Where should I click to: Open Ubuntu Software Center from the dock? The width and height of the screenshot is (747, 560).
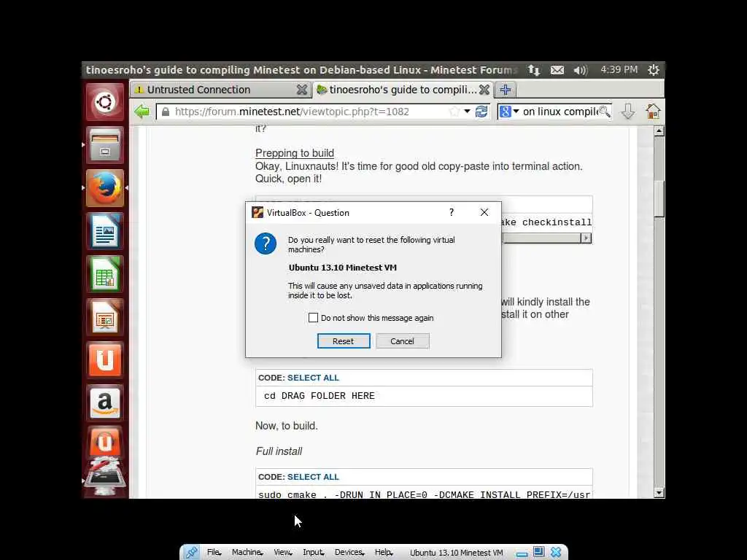click(105, 360)
